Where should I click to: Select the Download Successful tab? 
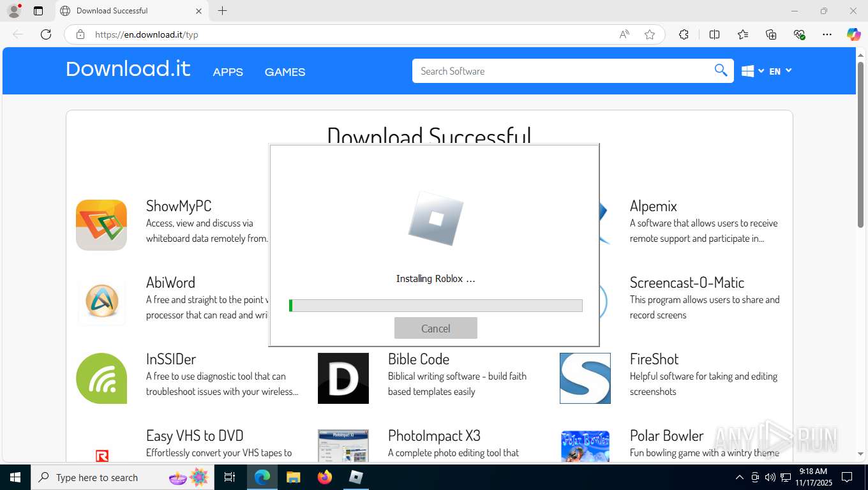(131, 11)
